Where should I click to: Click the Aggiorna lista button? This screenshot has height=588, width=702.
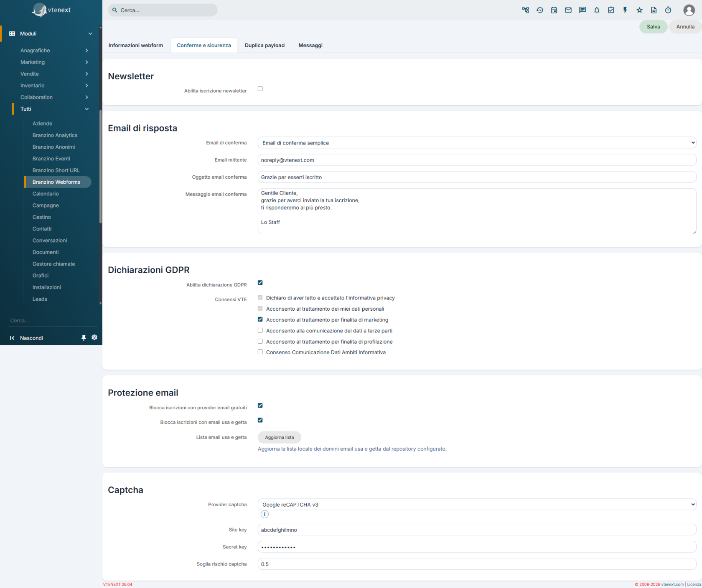click(279, 437)
